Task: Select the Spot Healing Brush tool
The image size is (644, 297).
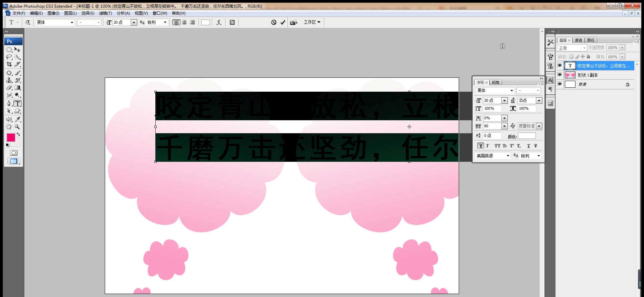Action: tap(9, 73)
